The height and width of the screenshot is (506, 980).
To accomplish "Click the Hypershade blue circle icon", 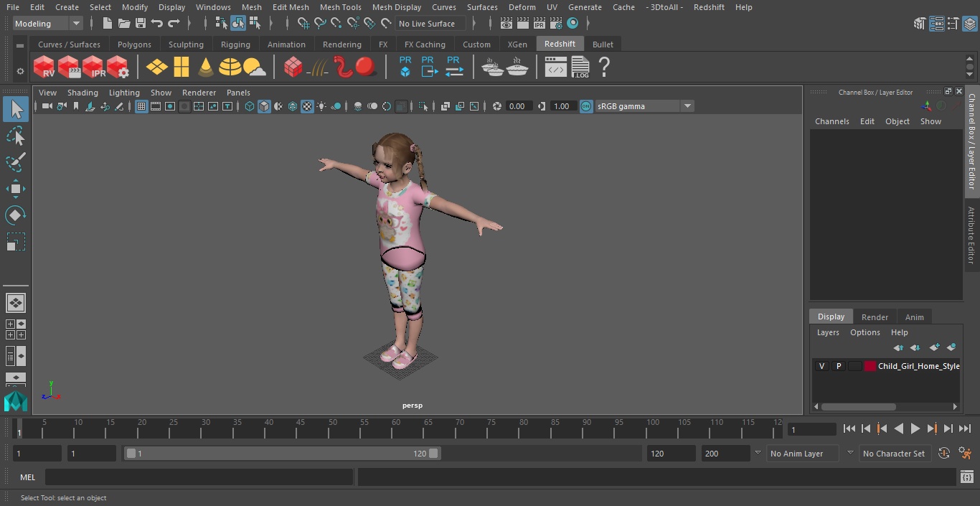I will (x=573, y=24).
